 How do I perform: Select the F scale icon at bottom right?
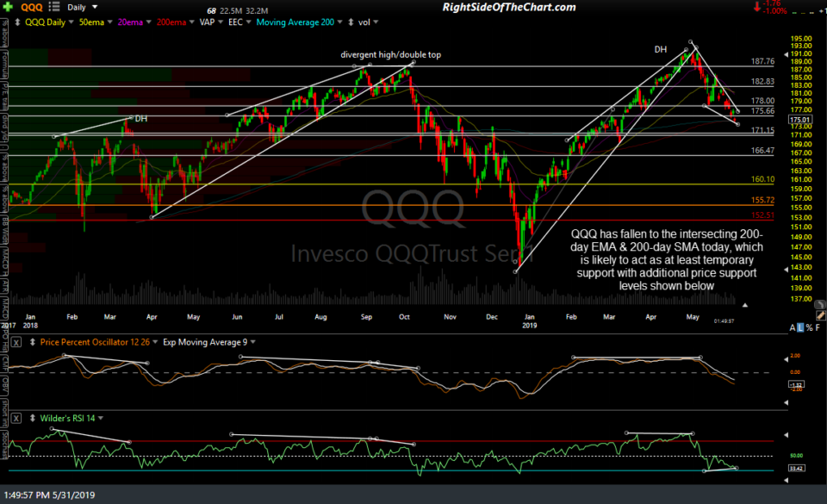coord(818,327)
